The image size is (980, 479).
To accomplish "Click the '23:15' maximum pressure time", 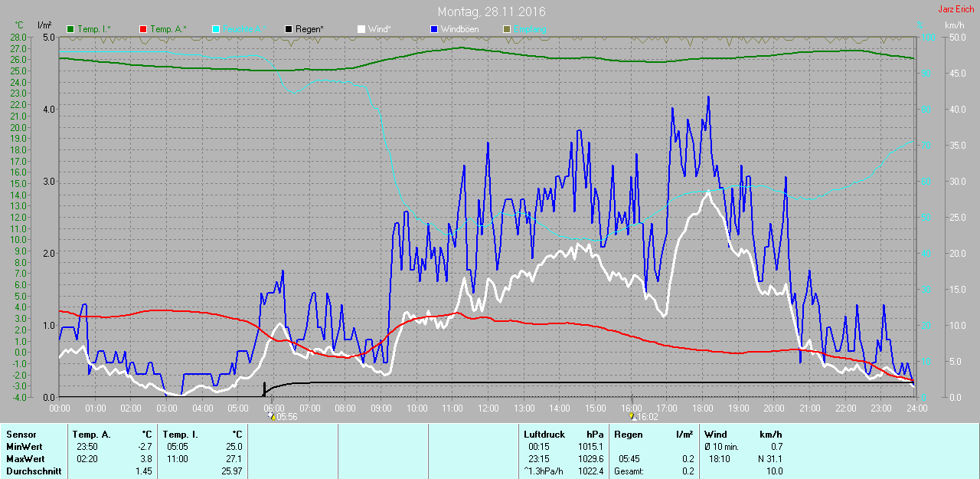I will click(538, 459).
